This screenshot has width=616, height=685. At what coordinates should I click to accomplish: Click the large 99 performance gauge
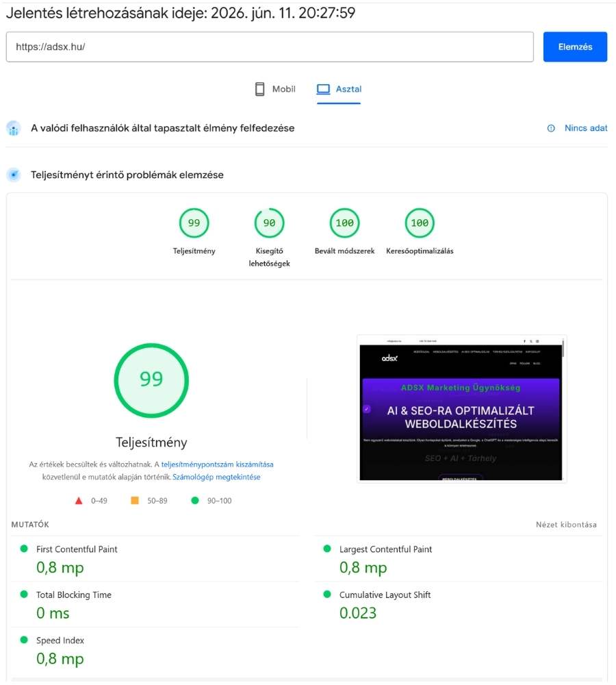coord(151,380)
